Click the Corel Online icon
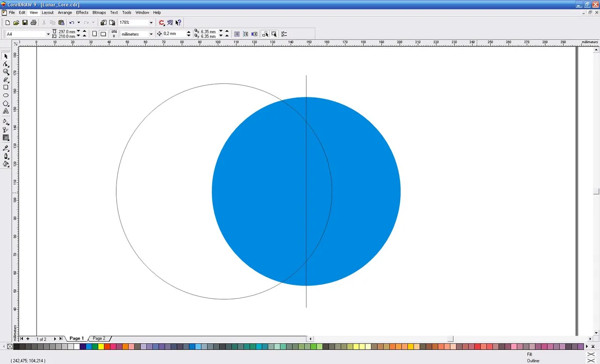 point(170,22)
